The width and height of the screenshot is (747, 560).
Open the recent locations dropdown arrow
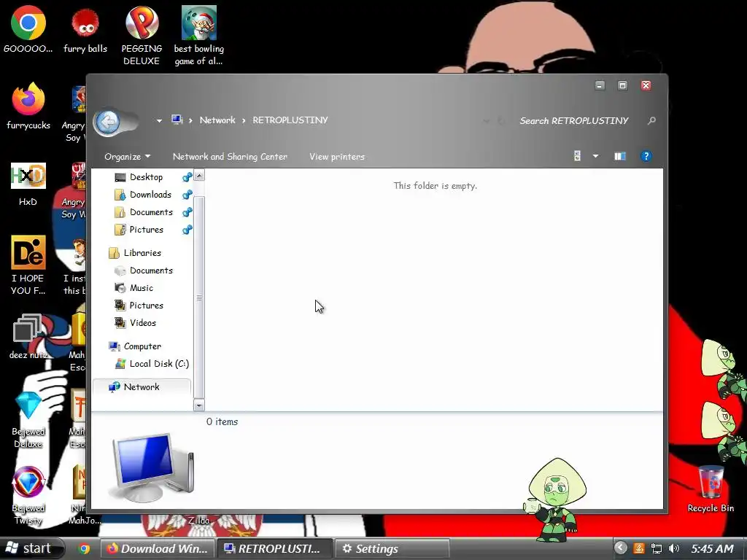click(x=159, y=120)
